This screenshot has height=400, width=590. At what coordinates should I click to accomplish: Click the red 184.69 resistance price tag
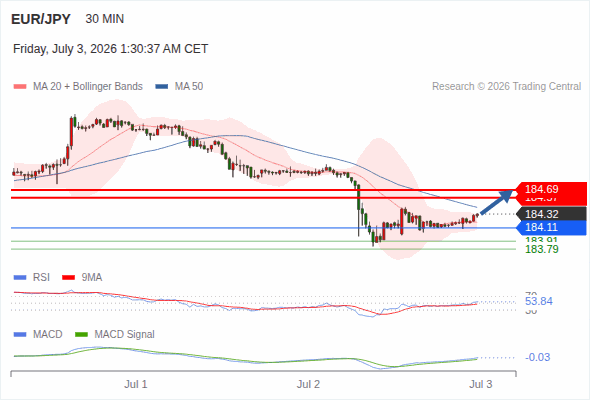[551, 189]
